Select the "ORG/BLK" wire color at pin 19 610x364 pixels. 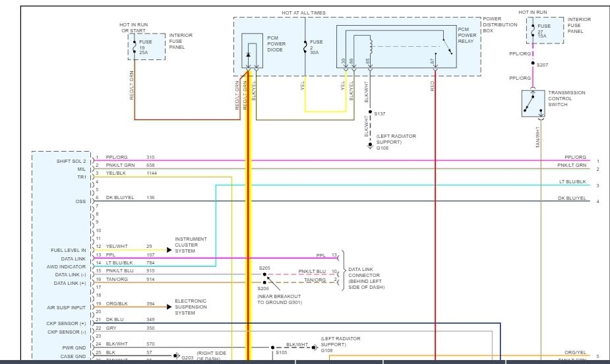[x=117, y=303]
